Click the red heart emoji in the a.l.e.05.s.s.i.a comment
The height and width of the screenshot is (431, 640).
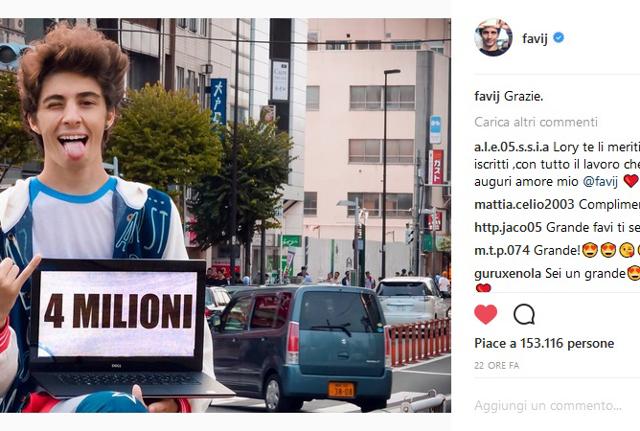[x=631, y=181]
